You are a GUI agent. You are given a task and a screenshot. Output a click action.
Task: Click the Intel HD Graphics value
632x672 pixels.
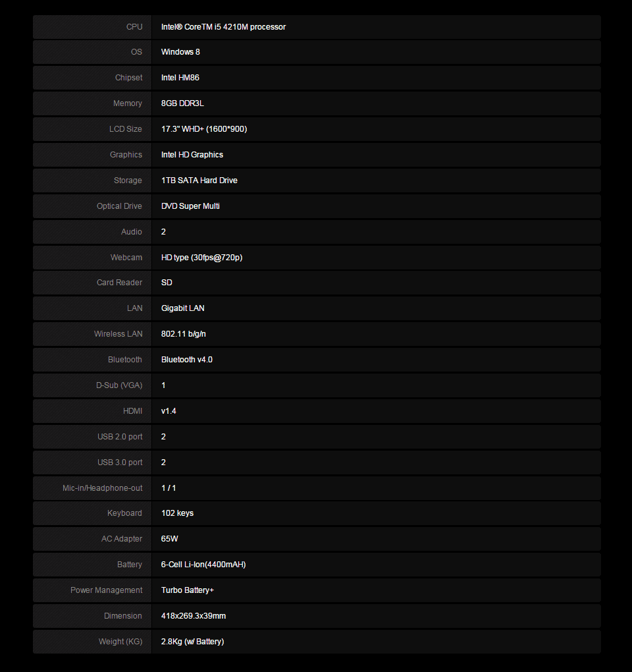(192, 155)
